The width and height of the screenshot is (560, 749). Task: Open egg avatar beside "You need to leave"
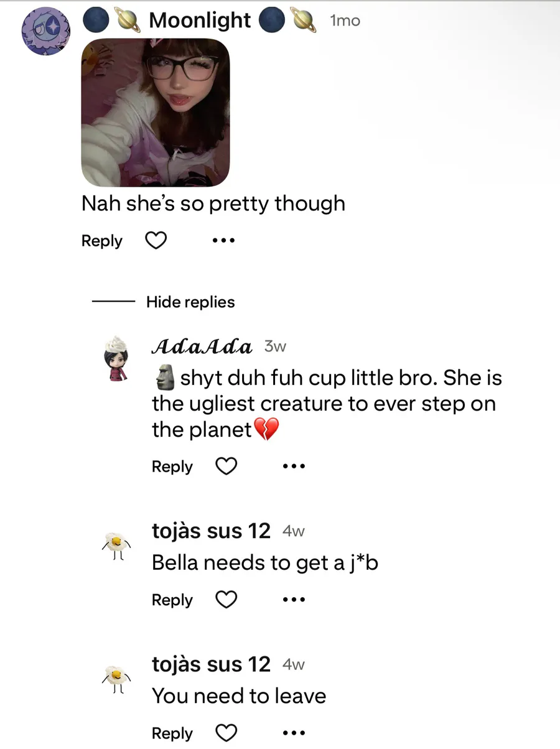click(116, 679)
